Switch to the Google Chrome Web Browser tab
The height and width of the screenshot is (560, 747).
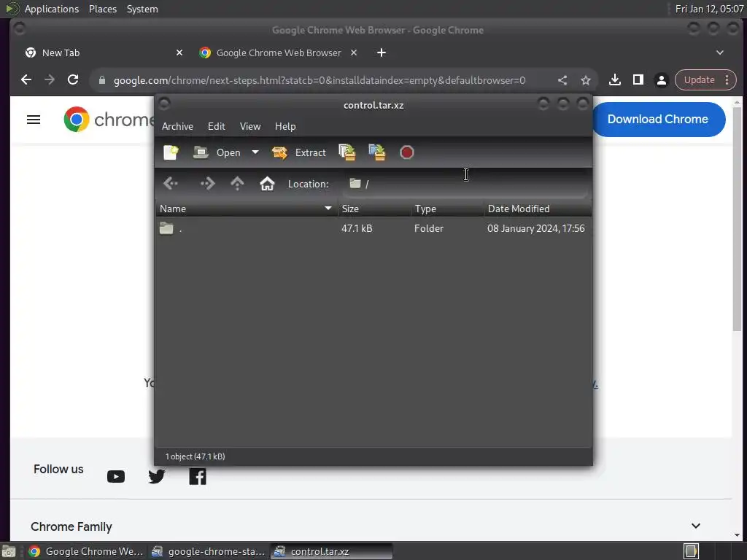coord(279,52)
